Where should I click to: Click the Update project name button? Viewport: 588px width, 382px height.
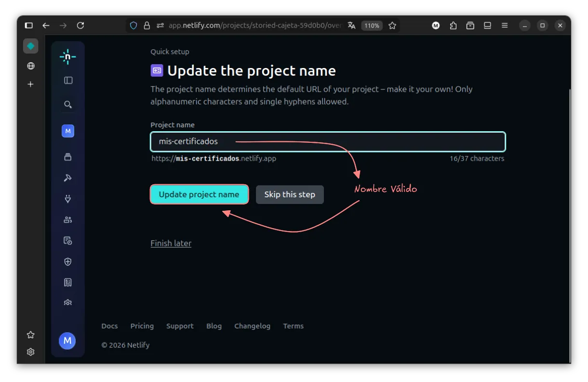tap(199, 194)
